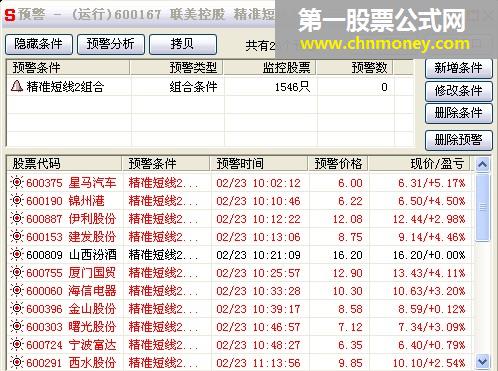Click the 现价/盈亏 column header
The width and height of the screenshot is (498, 371).
[x=419, y=164]
